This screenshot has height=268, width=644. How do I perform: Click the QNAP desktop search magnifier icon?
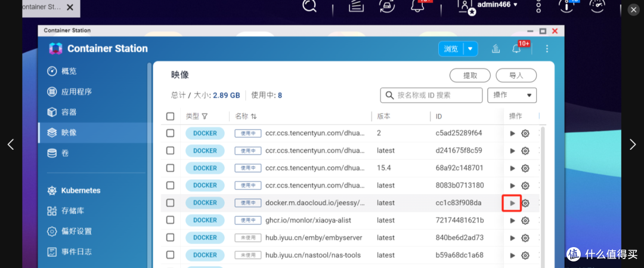(309, 5)
